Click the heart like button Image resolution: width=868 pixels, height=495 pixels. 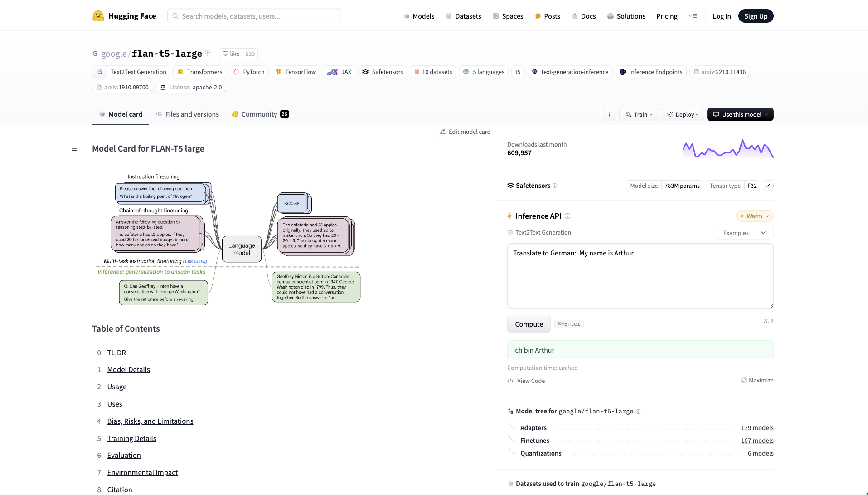tap(231, 54)
